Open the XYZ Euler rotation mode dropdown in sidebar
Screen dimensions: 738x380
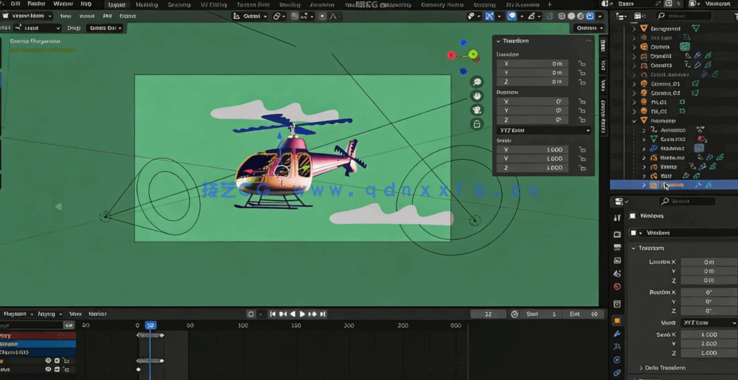pos(544,130)
